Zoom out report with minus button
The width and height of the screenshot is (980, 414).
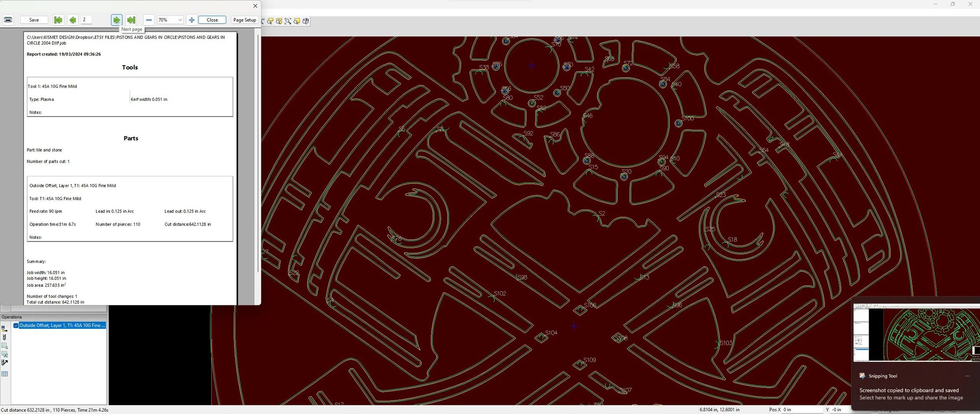point(149,20)
